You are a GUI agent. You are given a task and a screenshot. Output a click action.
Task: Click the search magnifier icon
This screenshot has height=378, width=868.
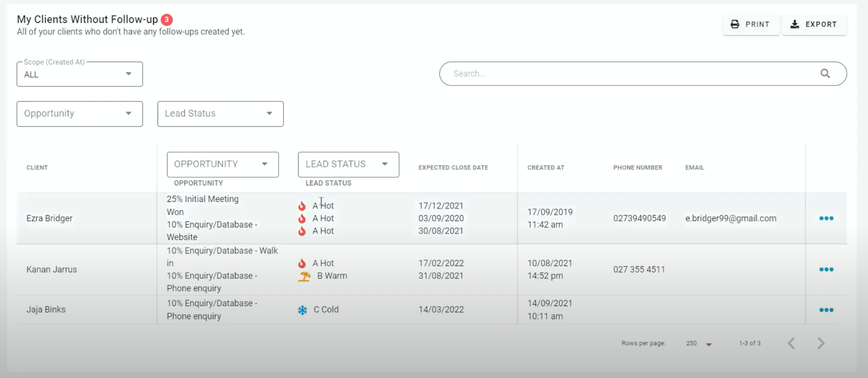point(825,73)
